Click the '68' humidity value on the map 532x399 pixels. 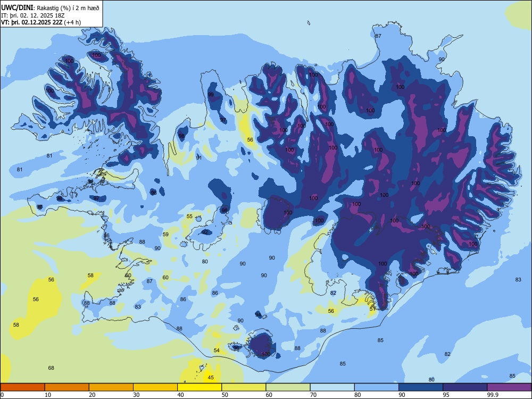click(51, 368)
